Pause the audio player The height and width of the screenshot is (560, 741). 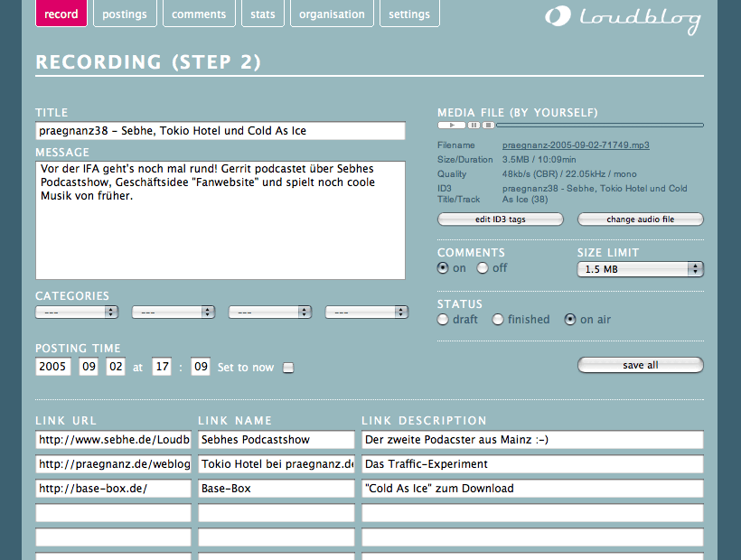point(474,126)
